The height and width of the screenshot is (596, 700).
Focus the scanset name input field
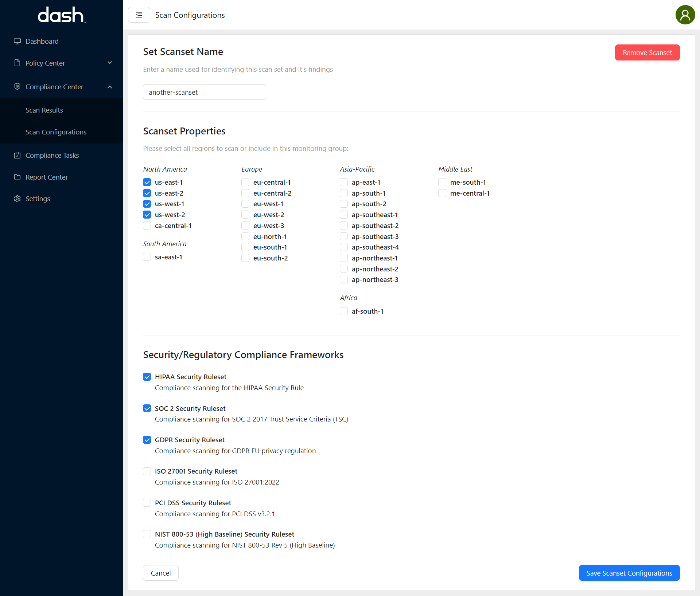click(x=204, y=92)
